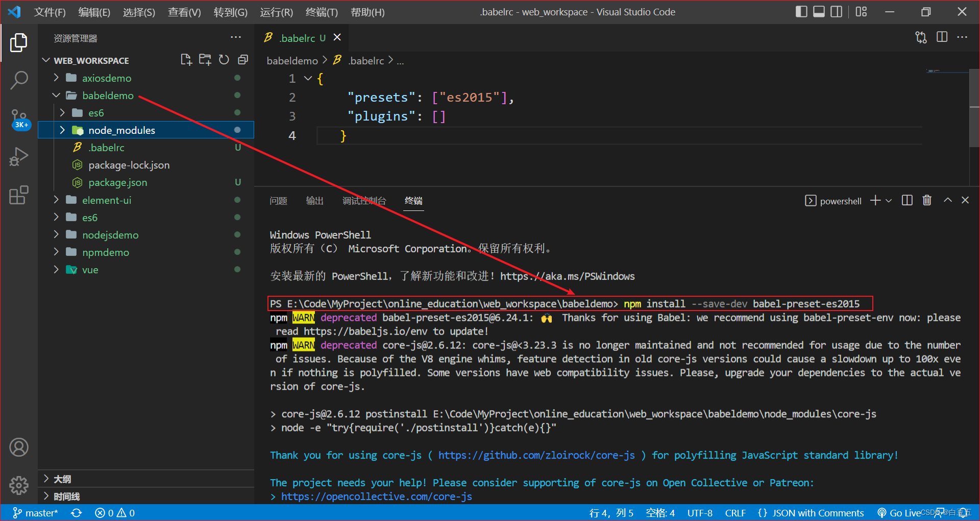Kill terminal with trash icon
980x521 pixels.
click(927, 201)
